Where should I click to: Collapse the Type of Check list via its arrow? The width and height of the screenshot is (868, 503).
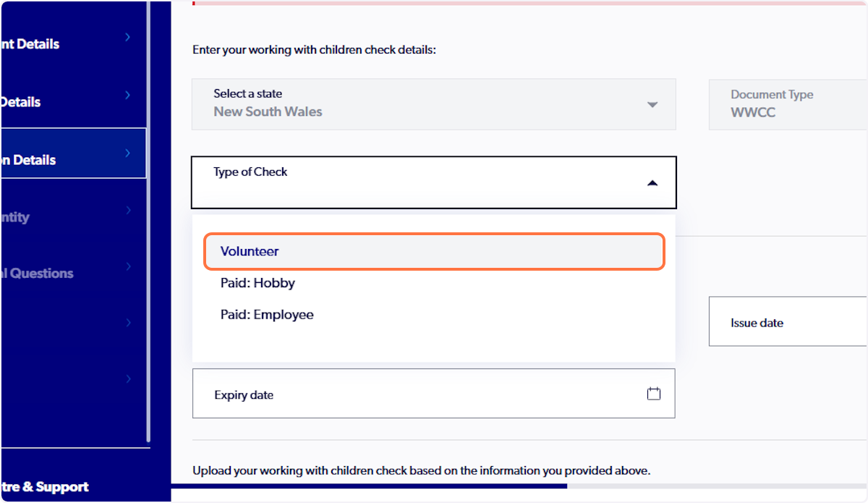point(652,182)
